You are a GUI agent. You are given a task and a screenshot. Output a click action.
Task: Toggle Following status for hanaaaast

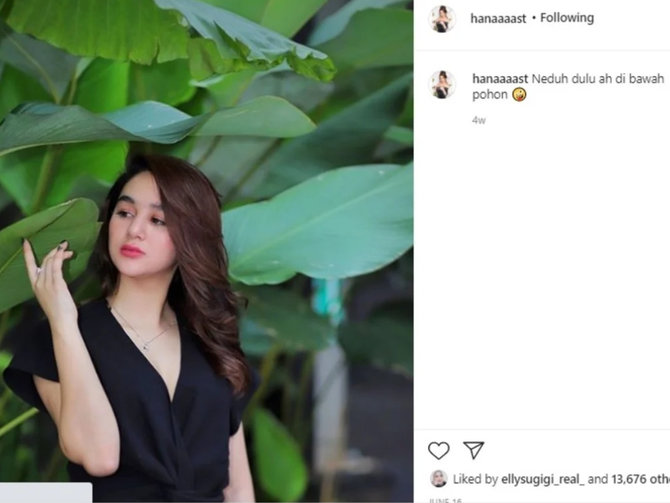tap(567, 18)
